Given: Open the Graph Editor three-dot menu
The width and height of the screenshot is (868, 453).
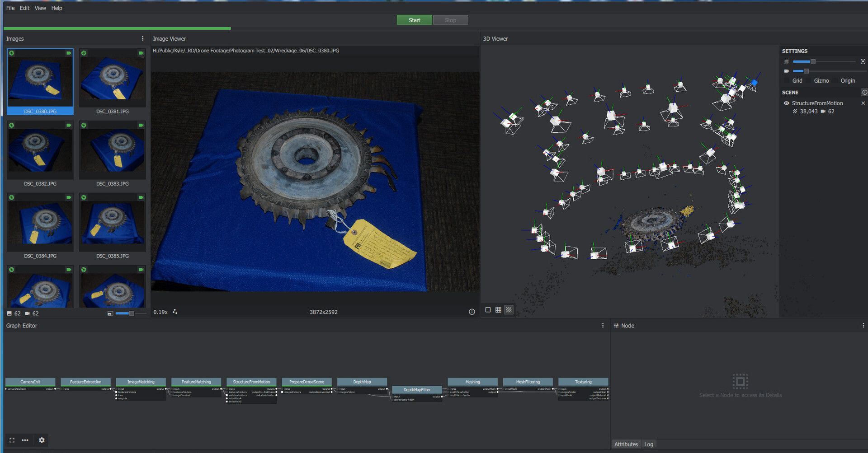Looking at the screenshot, I should coord(603,325).
